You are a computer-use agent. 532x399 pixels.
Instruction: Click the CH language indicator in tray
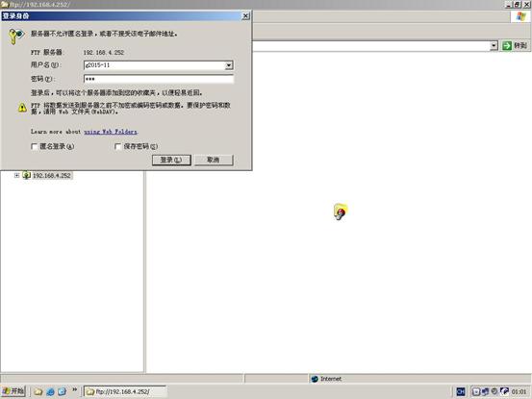[x=461, y=391]
